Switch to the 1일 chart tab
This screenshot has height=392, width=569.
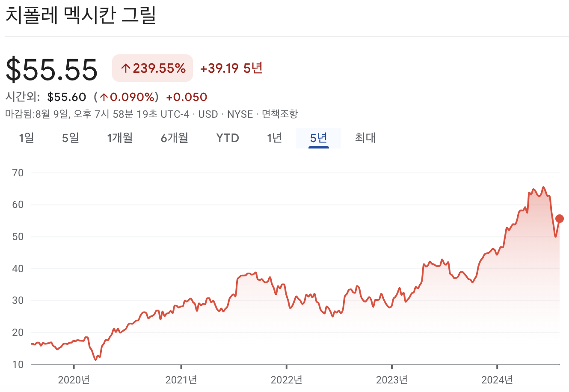[26, 138]
